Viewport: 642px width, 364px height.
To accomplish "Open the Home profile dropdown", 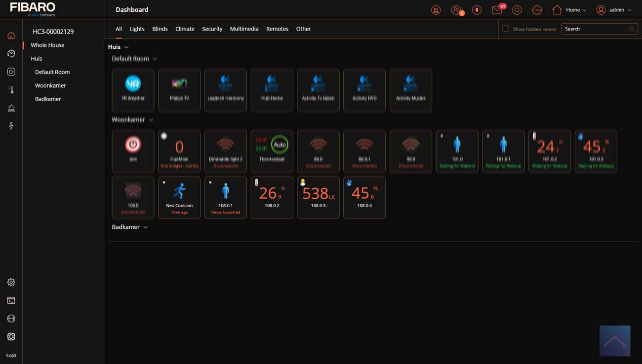I will click(x=569, y=10).
